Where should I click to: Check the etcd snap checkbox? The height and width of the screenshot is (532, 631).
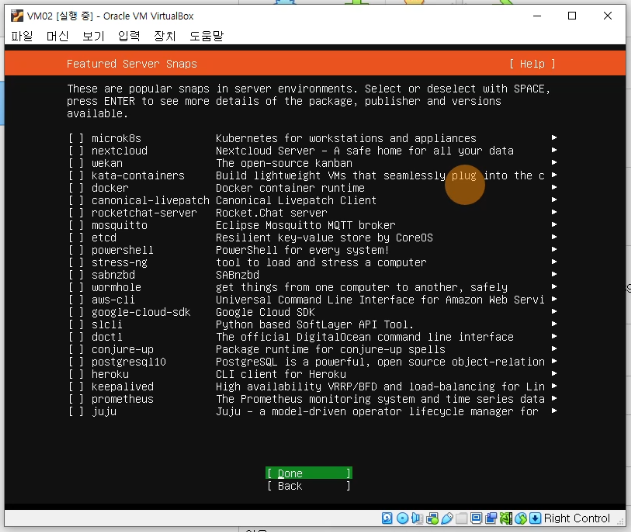76,238
